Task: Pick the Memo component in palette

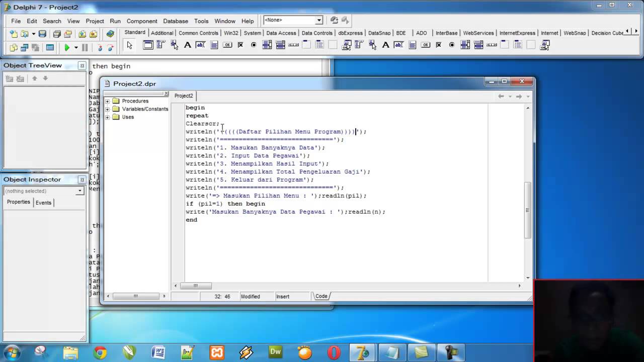Action: click(214, 45)
